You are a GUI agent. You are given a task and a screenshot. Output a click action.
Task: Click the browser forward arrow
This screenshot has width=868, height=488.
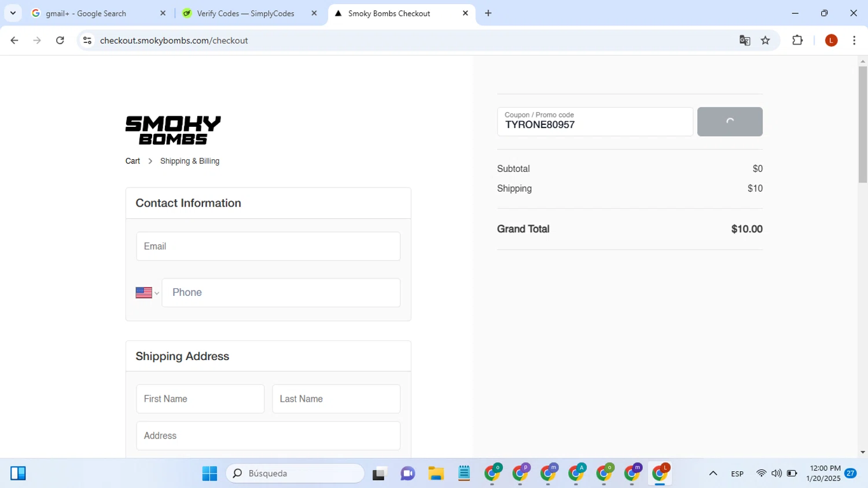[x=37, y=41]
